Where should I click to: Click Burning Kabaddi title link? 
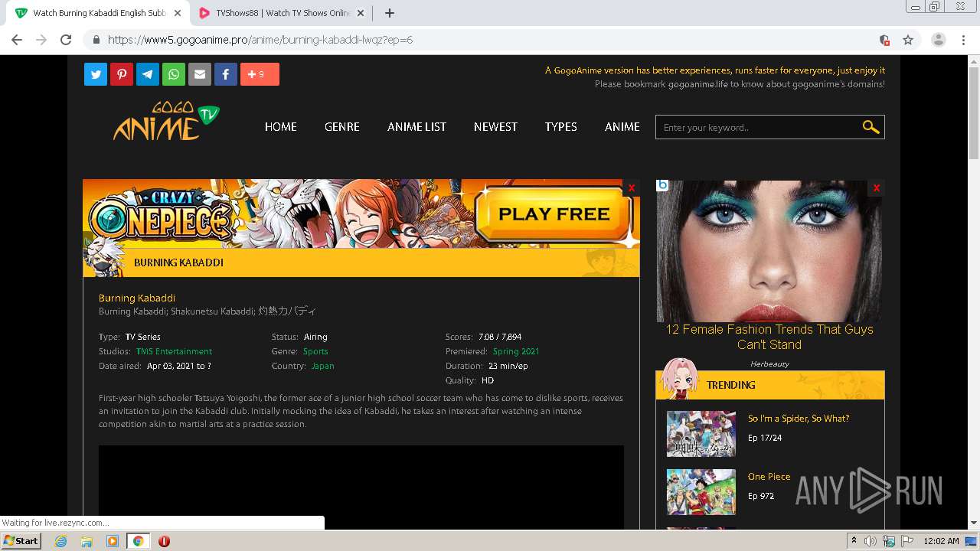(x=137, y=298)
